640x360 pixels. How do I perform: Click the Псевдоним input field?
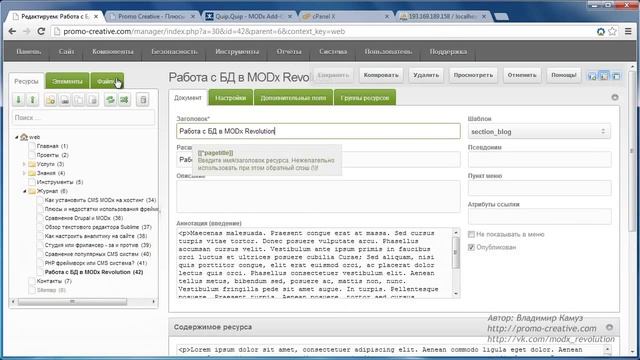(x=540, y=160)
